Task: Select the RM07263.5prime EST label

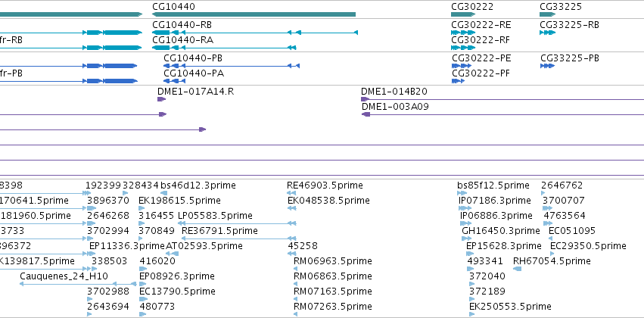Action: (x=333, y=307)
